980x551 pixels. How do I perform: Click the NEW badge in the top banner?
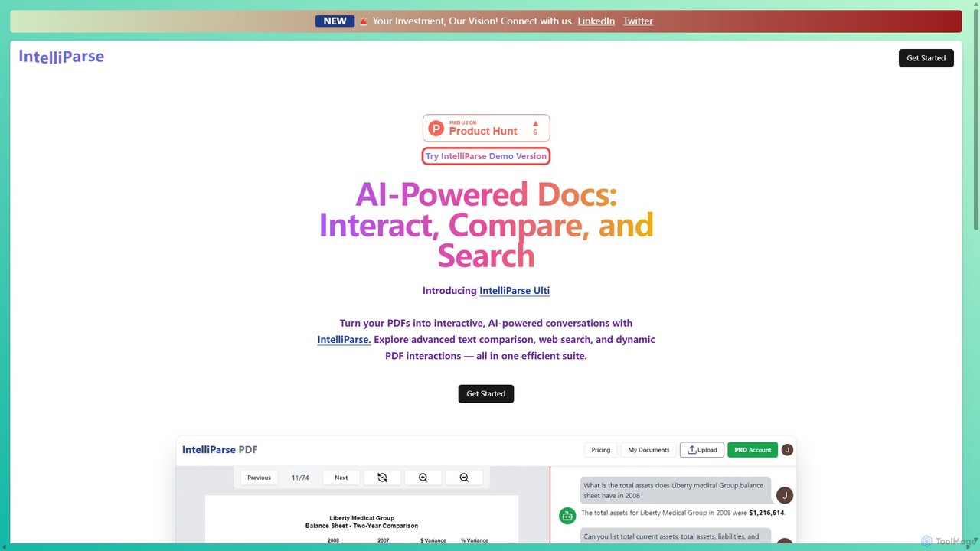(x=335, y=21)
